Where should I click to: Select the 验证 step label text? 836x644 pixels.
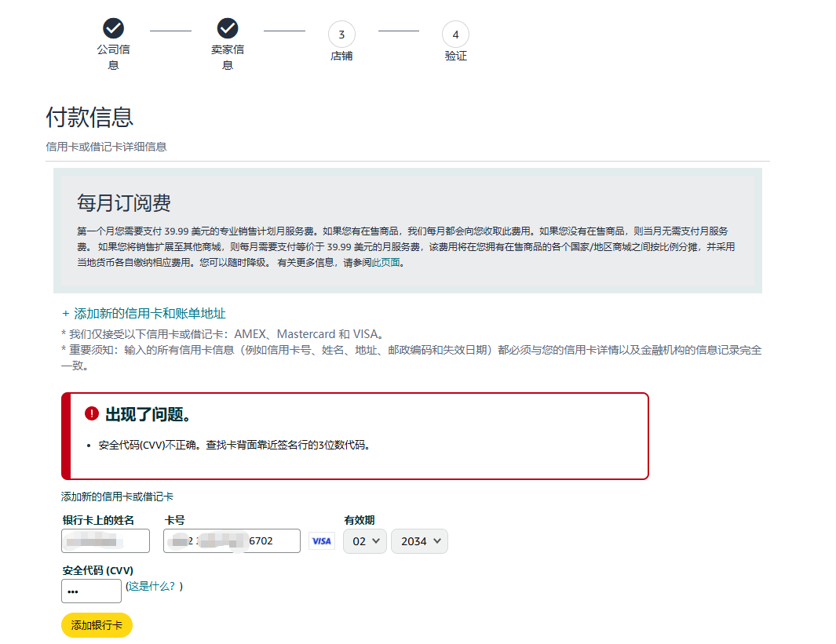(x=455, y=56)
